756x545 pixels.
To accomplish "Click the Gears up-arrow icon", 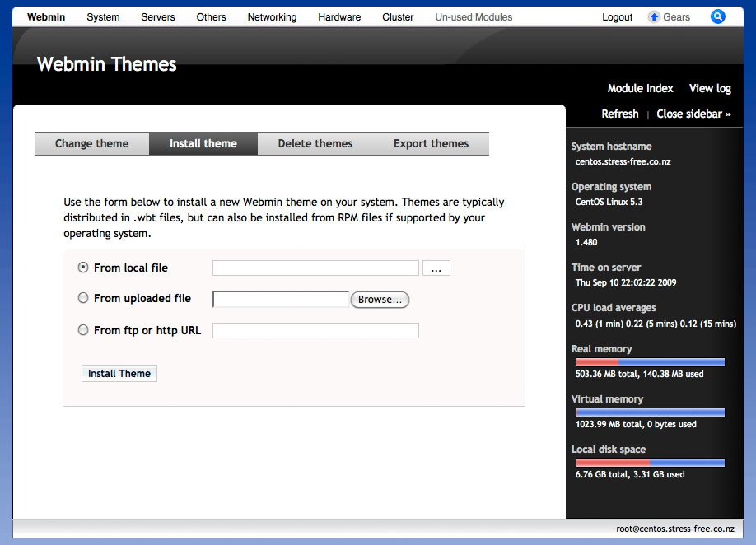I will coord(654,16).
